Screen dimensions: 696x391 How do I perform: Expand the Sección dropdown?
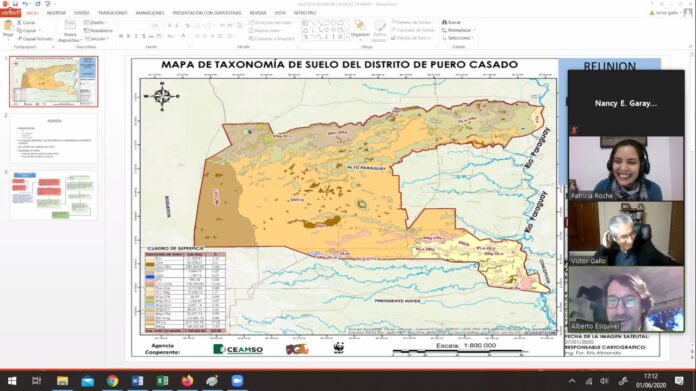(97, 39)
